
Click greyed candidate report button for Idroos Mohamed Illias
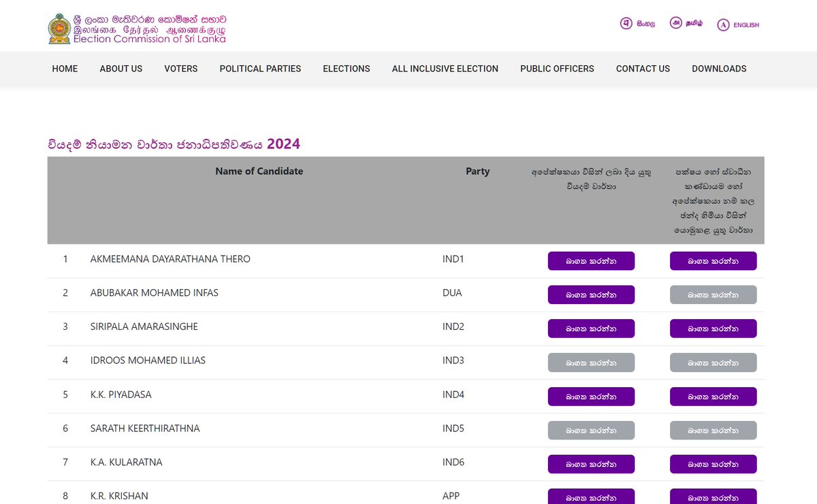pos(591,363)
